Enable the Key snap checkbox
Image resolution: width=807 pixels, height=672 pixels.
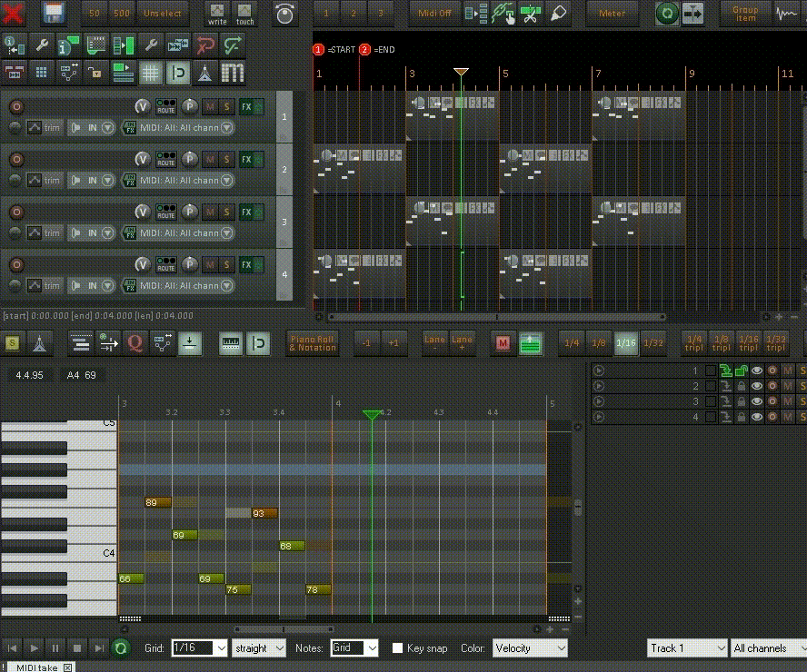pos(397,648)
